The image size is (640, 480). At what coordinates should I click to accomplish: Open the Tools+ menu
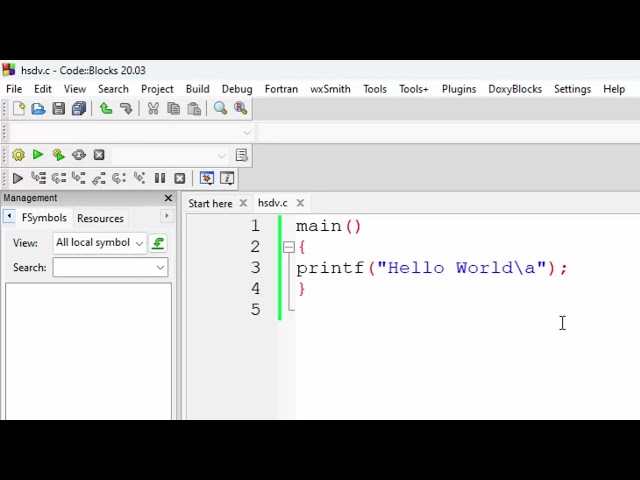(413, 89)
